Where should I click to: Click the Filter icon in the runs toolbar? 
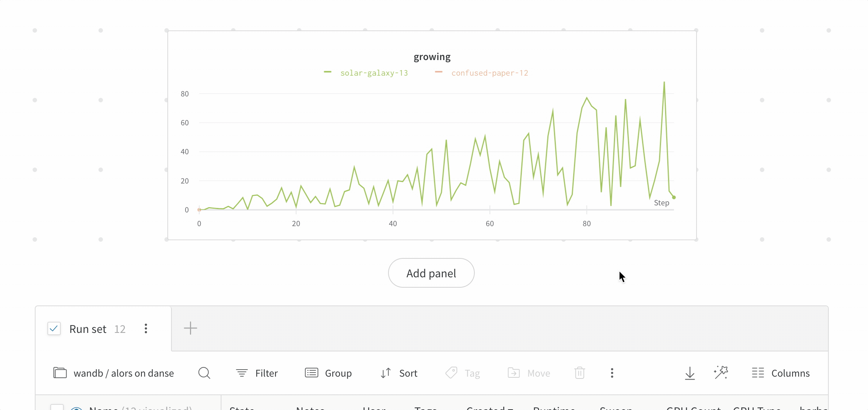(242, 373)
